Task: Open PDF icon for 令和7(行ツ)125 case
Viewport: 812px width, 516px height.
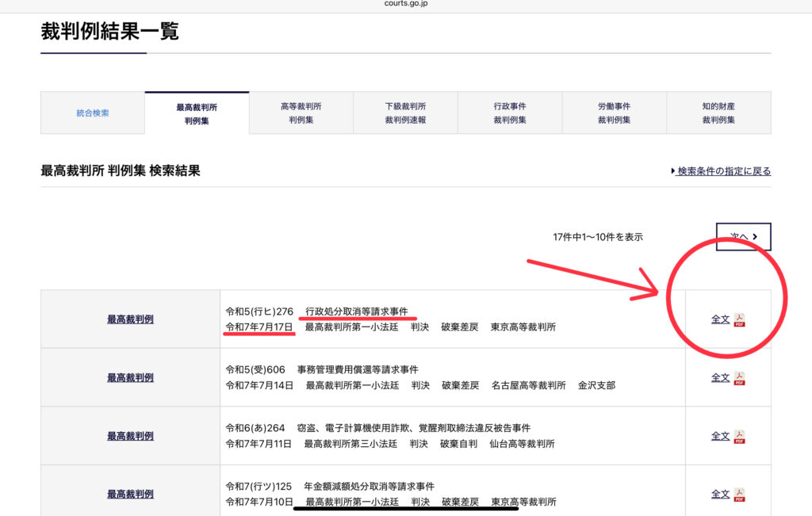Action: pos(740,495)
